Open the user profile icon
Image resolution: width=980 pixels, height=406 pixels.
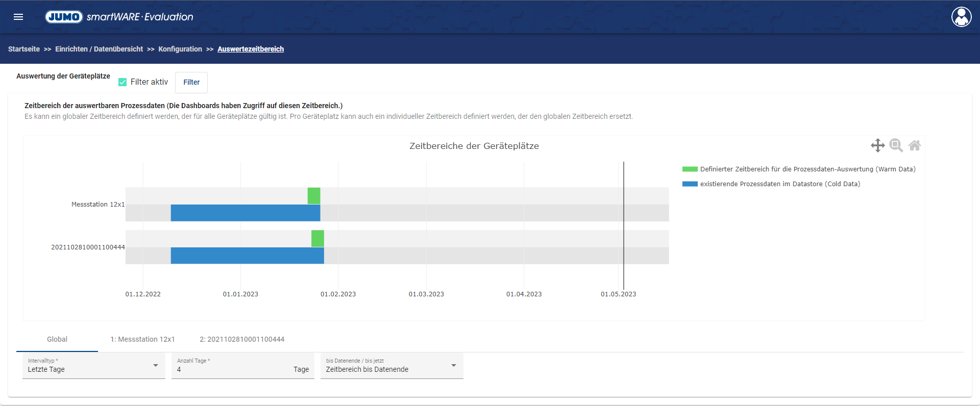(961, 17)
